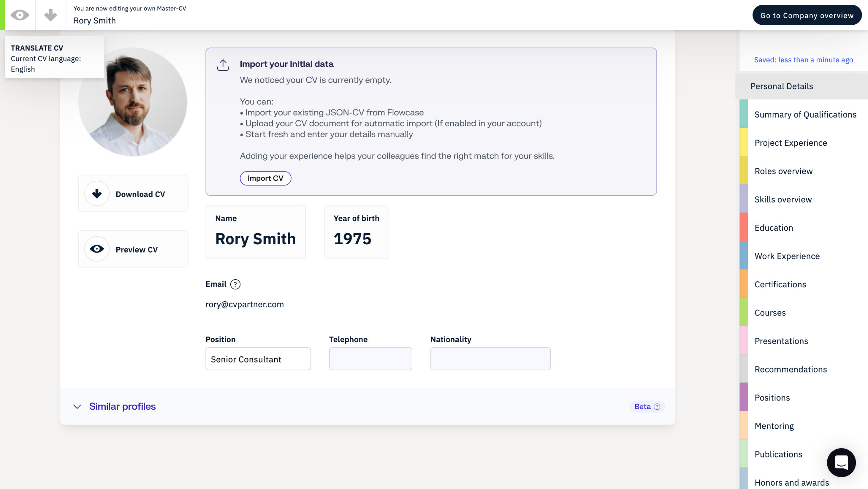Click the Preview CV eye icon
The height and width of the screenshot is (489, 868).
(97, 249)
